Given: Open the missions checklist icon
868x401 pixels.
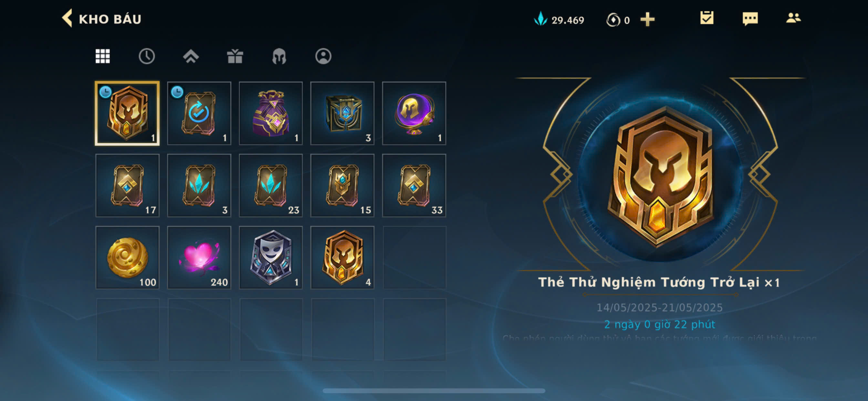Looking at the screenshot, I should tap(707, 18).
